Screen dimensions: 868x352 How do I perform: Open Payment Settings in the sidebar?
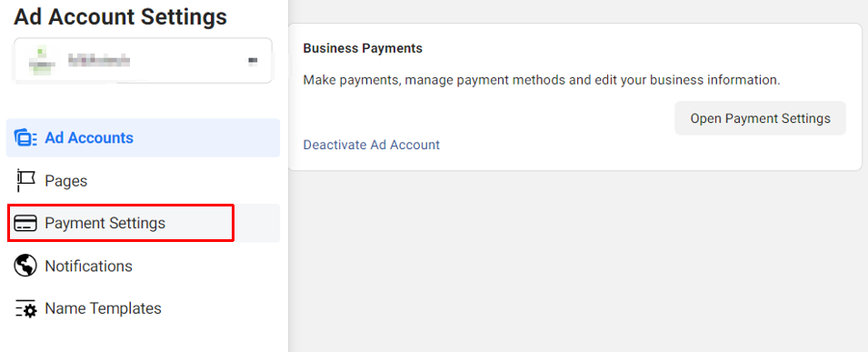[x=143, y=223]
